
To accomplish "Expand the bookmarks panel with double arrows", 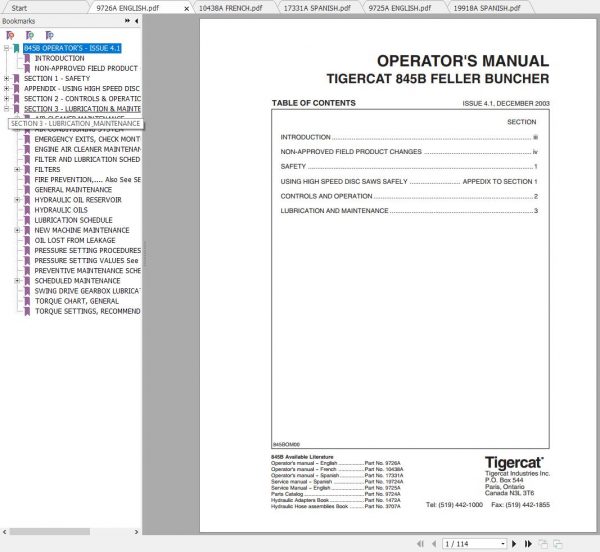I will 127,21.
